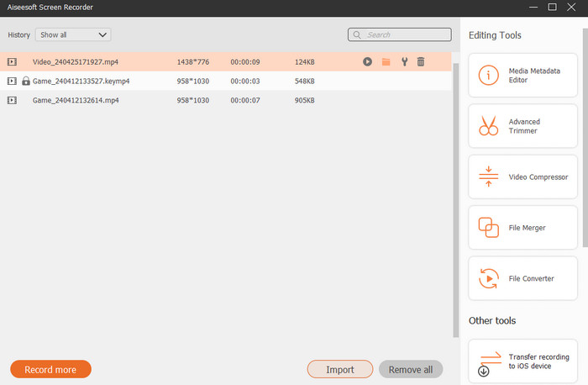Image resolution: width=588 pixels, height=385 pixels.
Task: Close the Aiseesoft Screen Recorder window
Action: 571,7
